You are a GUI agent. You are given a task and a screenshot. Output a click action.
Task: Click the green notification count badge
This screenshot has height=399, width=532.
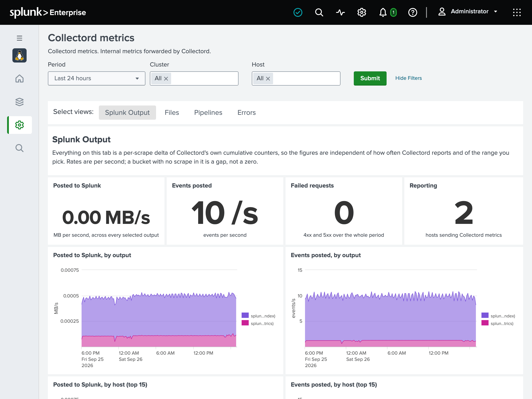393,12
